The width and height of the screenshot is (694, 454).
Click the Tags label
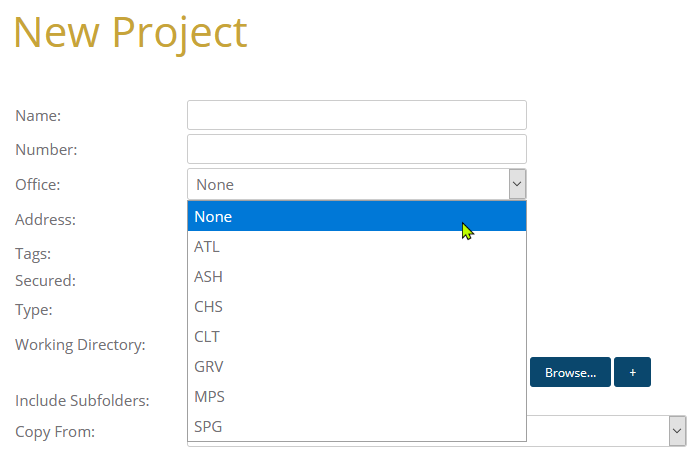click(x=33, y=253)
